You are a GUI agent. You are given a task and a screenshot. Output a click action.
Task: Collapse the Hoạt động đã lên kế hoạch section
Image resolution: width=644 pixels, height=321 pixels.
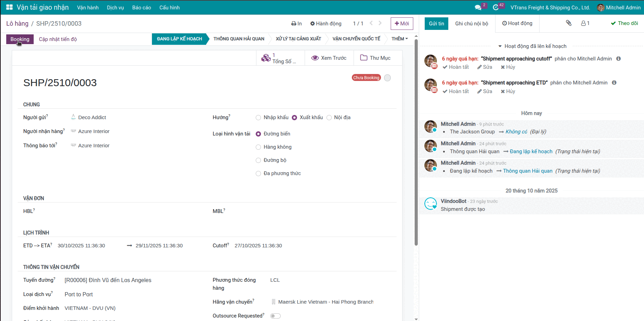[532, 46]
